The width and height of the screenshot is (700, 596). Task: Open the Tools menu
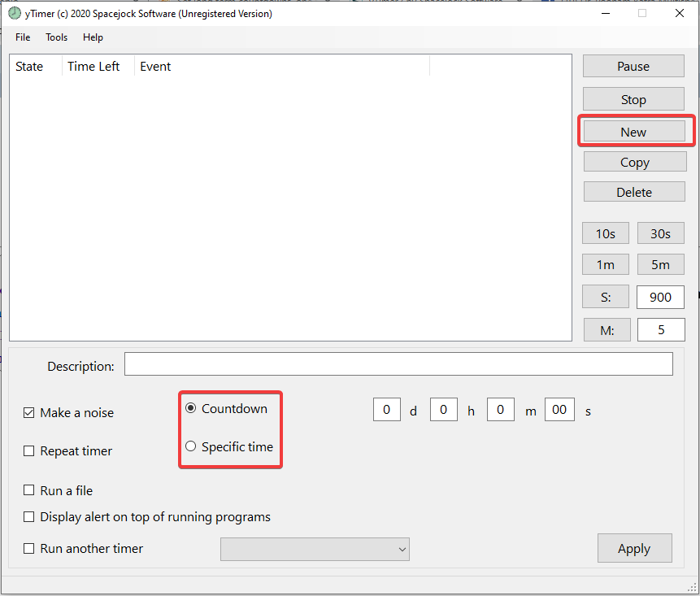(56, 37)
